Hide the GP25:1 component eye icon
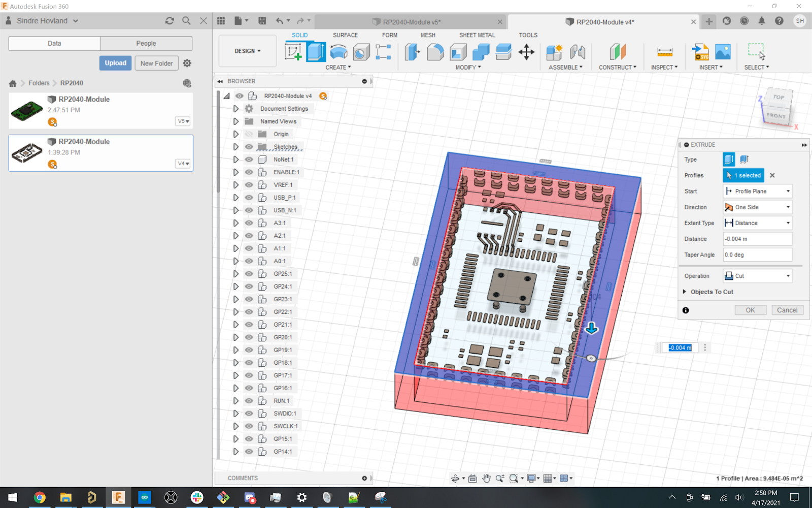812x508 pixels. point(249,274)
